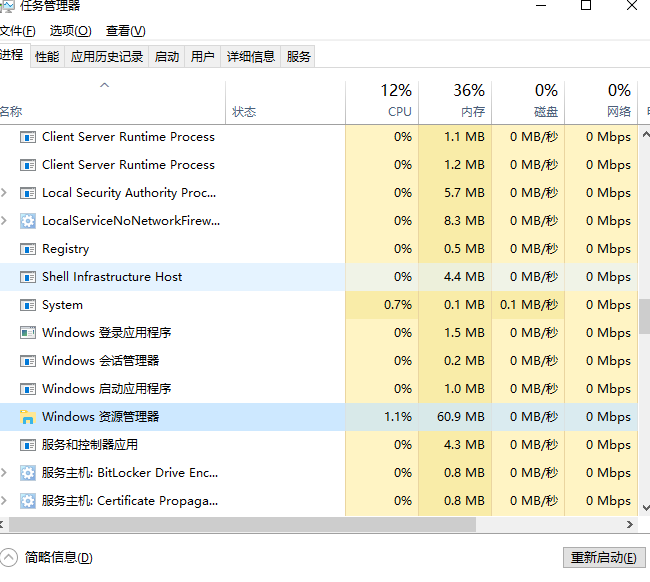Select Windows 启动应用程序 row name
Image resolution: width=650 pixels, height=582 pixels.
[107, 388]
